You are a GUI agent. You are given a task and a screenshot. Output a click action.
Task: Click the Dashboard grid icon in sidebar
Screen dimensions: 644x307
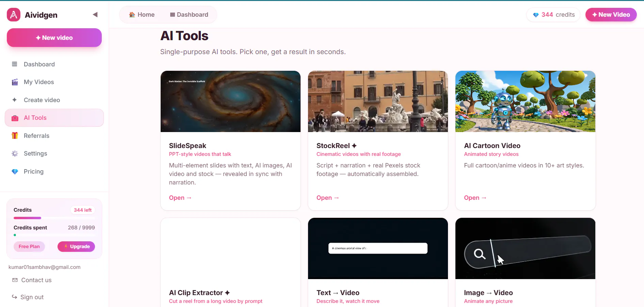pos(15,64)
